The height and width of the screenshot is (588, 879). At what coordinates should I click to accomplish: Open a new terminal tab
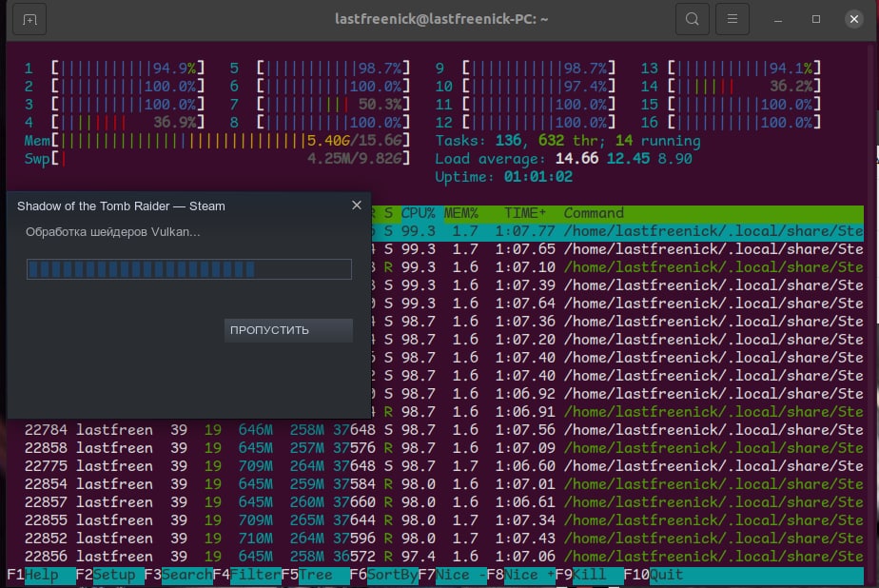pos(29,20)
